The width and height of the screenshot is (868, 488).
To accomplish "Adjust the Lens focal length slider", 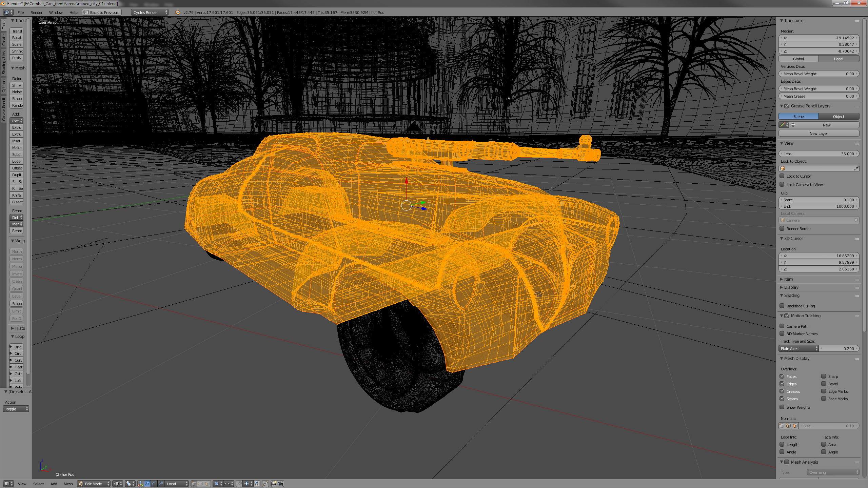I will 819,154.
